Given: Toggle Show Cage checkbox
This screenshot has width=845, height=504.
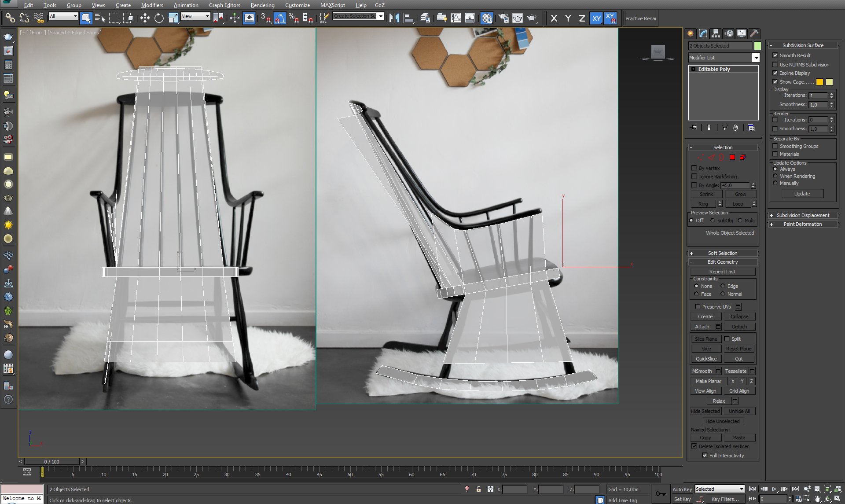Looking at the screenshot, I should click(775, 82).
